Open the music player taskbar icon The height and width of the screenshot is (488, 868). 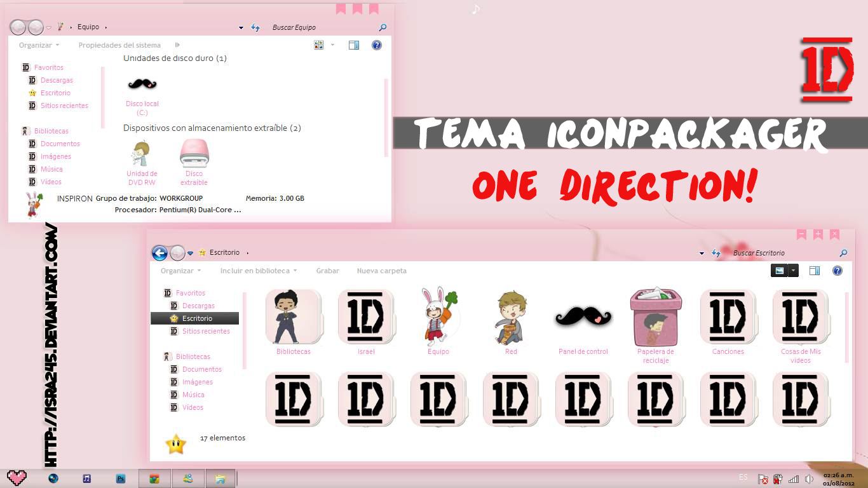click(x=87, y=478)
